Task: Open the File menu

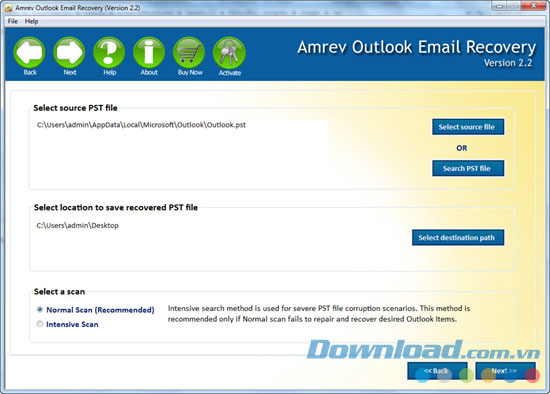Action: pos(13,21)
